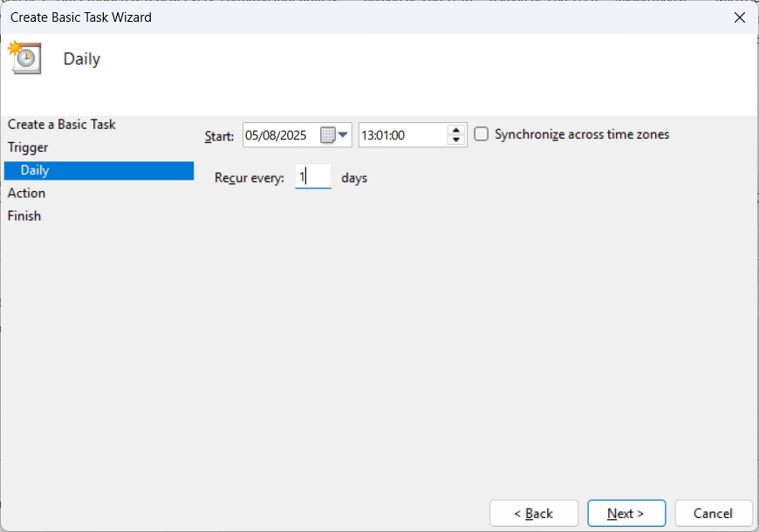
Task: Go back with the Back button
Action: click(533, 513)
